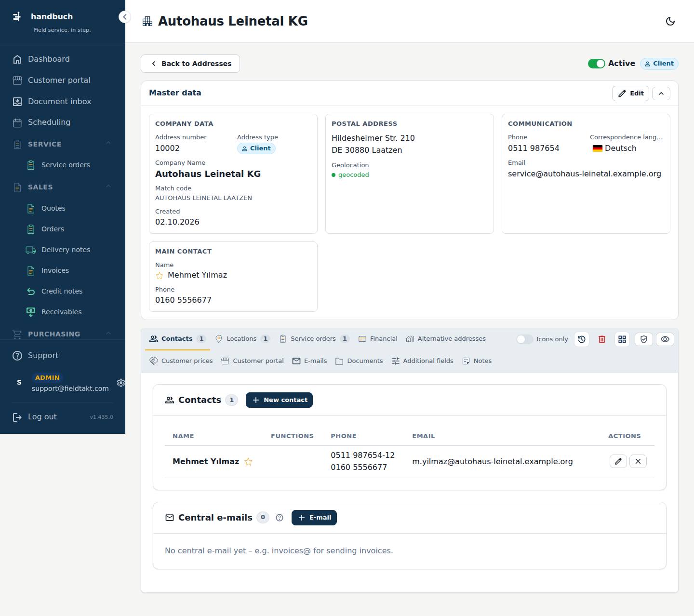Collapse the sidebar with chevron handle
694x616 pixels.
(x=125, y=17)
